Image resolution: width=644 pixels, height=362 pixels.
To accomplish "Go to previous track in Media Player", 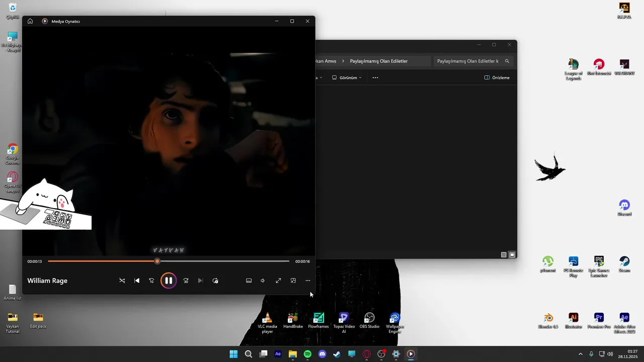I will pos(137,281).
